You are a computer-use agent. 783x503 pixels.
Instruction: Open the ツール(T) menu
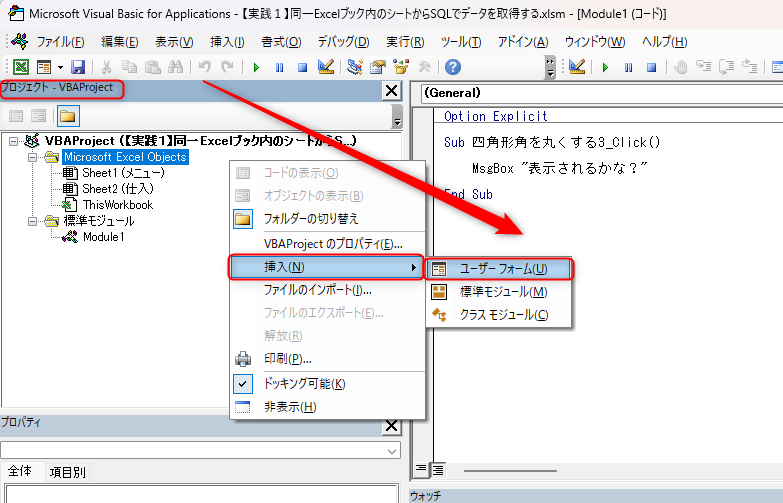point(461,42)
